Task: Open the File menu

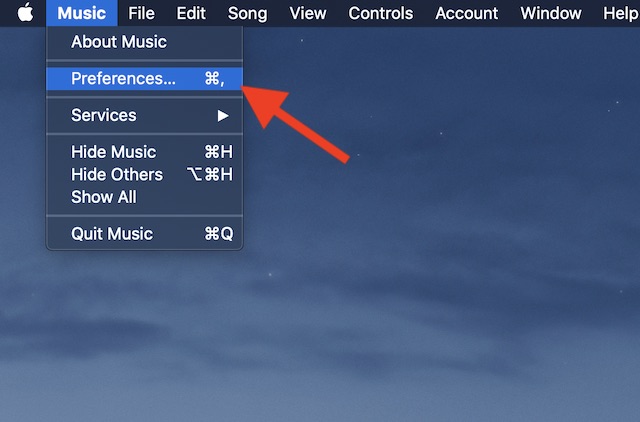Action: click(x=141, y=13)
